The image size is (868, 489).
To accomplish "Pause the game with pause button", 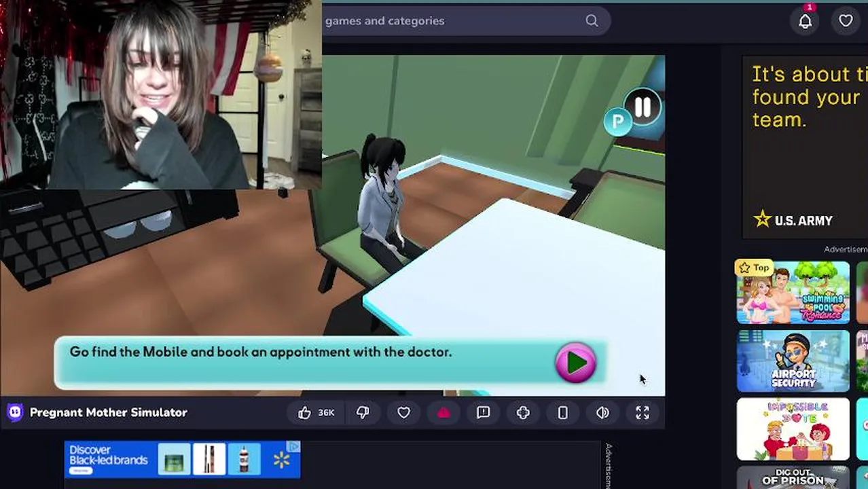I will point(643,107).
